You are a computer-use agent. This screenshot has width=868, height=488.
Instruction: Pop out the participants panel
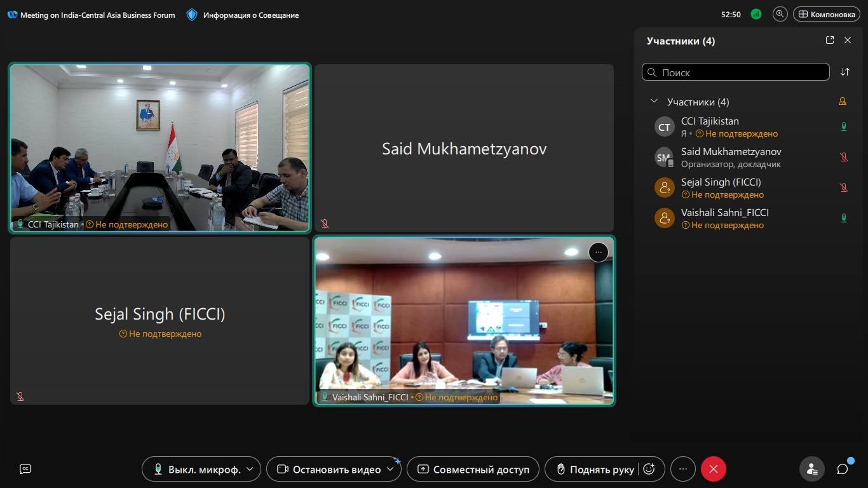tap(829, 40)
